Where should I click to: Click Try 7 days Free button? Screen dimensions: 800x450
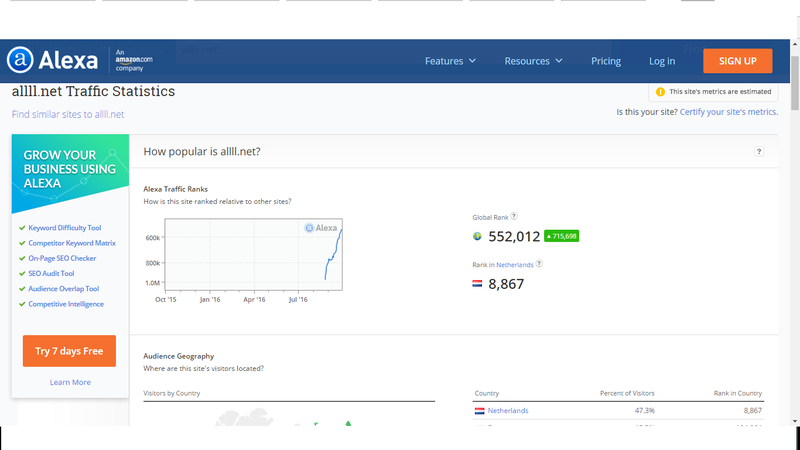(x=69, y=351)
